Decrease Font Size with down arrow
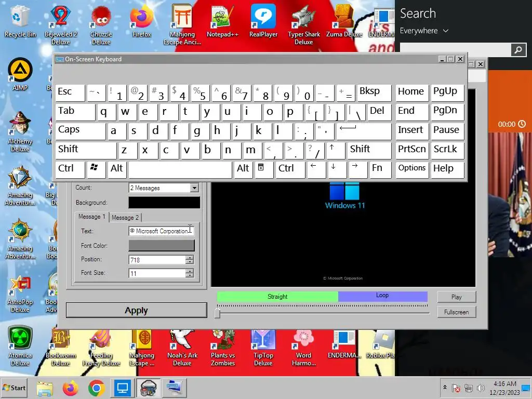 pyautogui.click(x=190, y=275)
